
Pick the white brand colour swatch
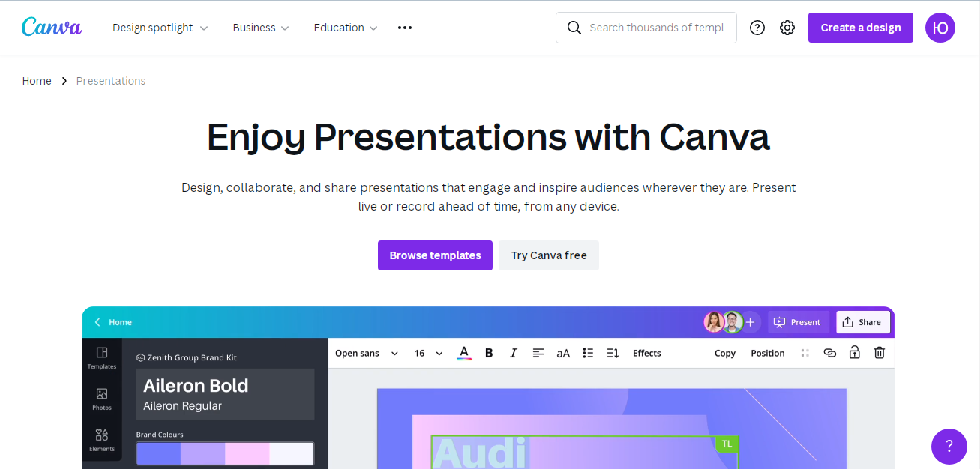click(291, 453)
